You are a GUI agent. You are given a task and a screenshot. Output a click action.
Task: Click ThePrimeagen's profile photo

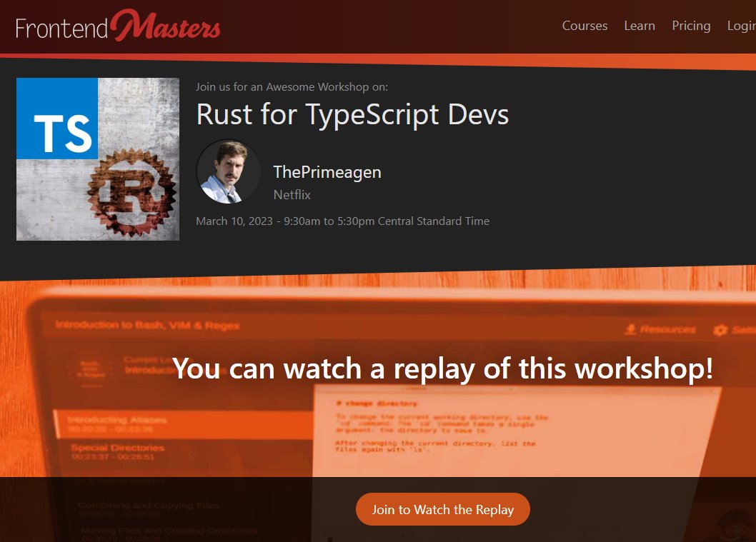pyautogui.click(x=229, y=172)
